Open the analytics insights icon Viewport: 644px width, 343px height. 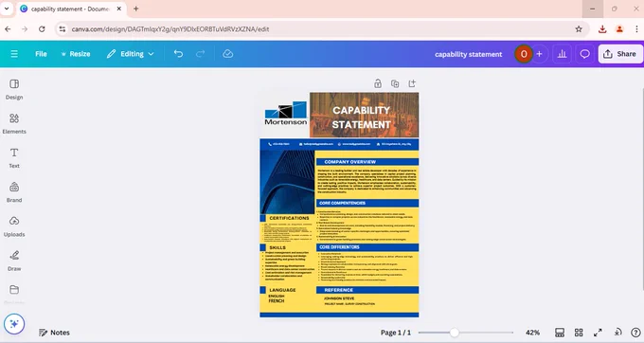coord(562,54)
